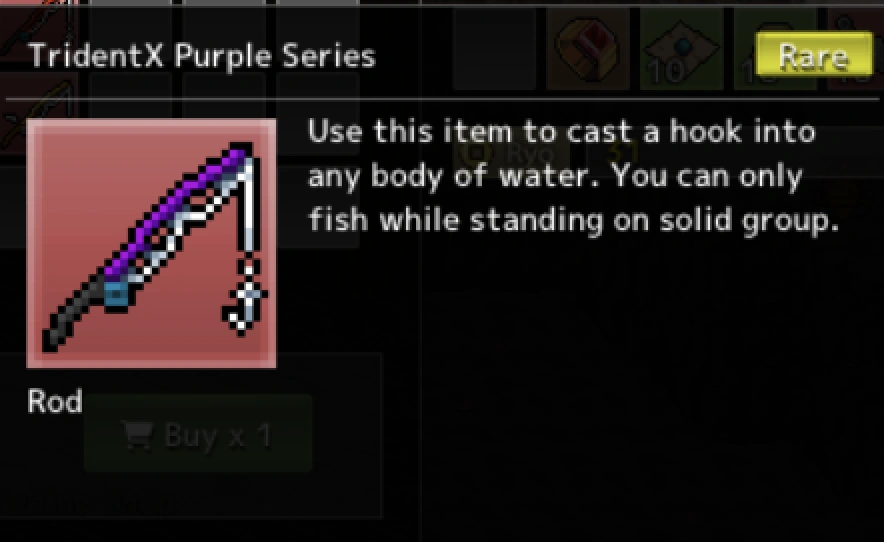Image resolution: width=884 pixels, height=542 pixels.
Task: Click the TridentX Purple Series title
Action: (x=202, y=56)
